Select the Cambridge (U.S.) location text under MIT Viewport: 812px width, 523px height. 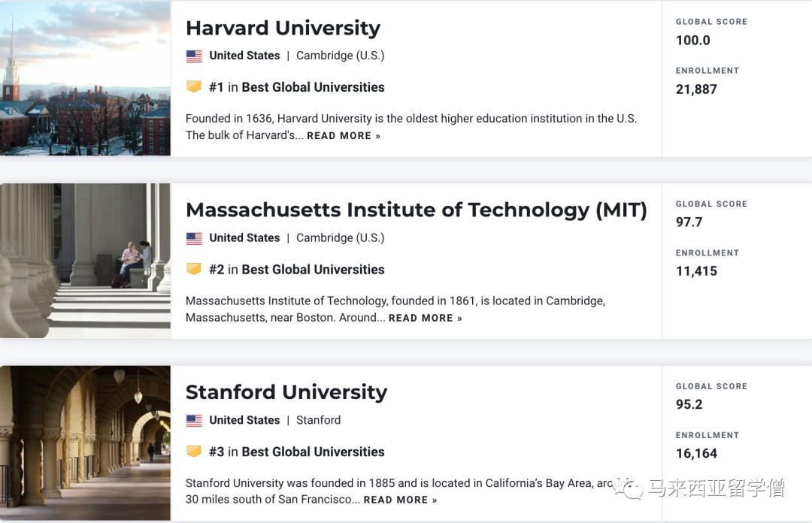tap(339, 237)
